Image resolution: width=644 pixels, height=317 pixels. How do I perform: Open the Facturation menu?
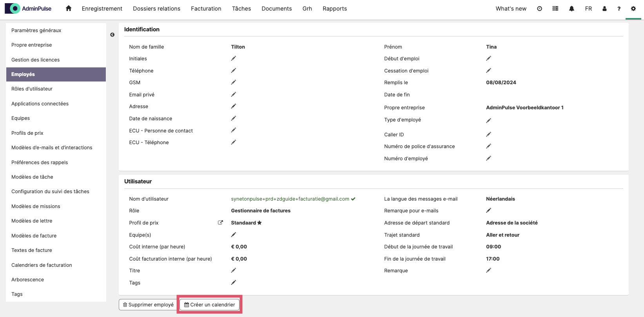pyautogui.click(x=206, y=9)
